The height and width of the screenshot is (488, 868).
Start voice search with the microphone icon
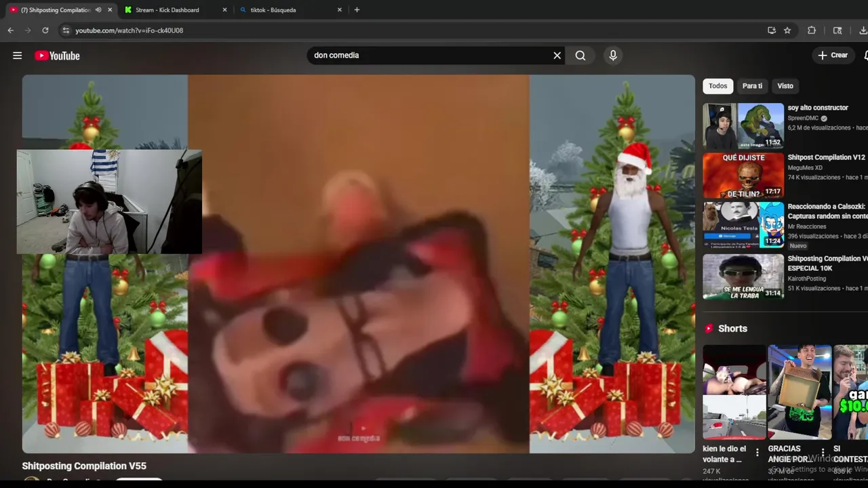tap(613, 56)
